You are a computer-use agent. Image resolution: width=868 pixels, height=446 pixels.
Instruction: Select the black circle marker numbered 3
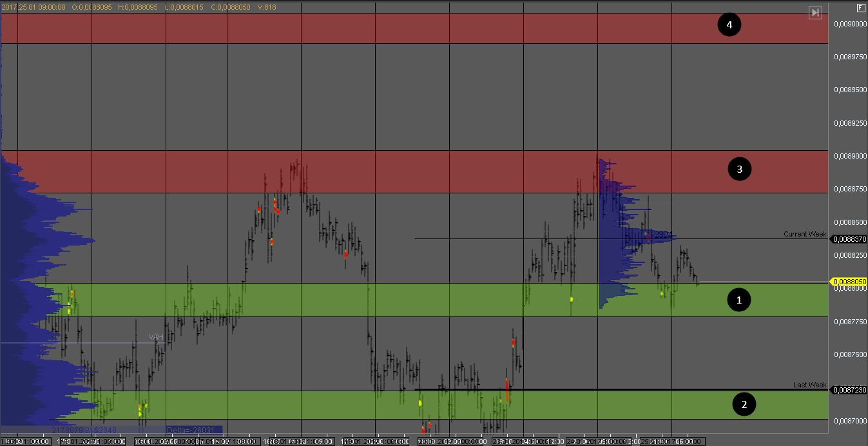[739, 169]
